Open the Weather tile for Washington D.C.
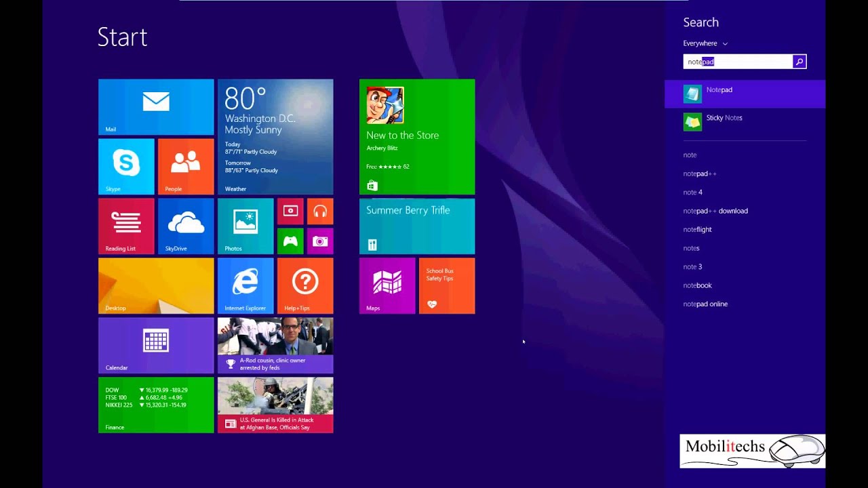 coord(275,137)
